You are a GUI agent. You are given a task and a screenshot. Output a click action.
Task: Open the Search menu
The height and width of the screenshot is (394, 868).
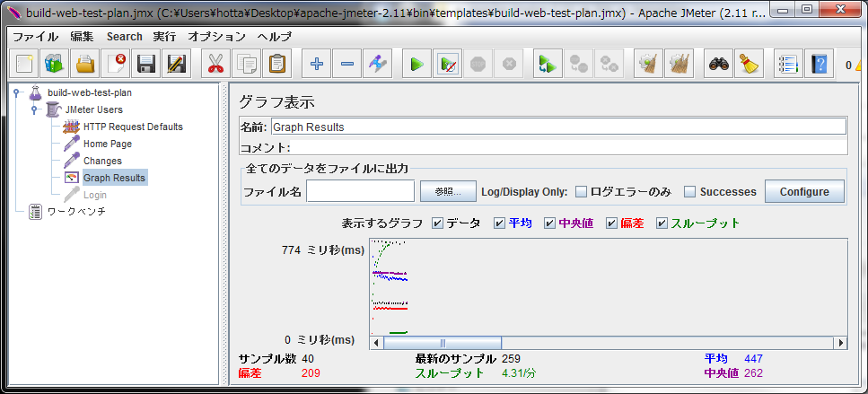tap(125, 37)
